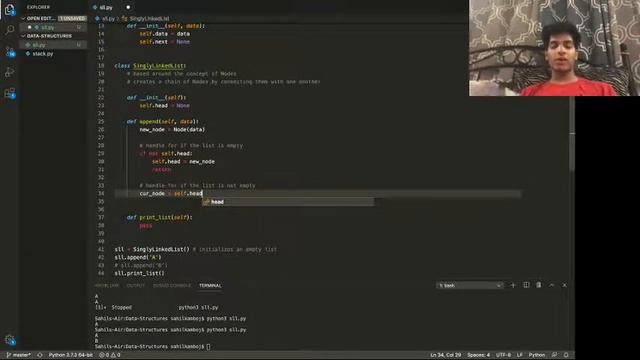Select the sll.py editor tab
Screen dimensions: 640x360
(x=106, y=7)
